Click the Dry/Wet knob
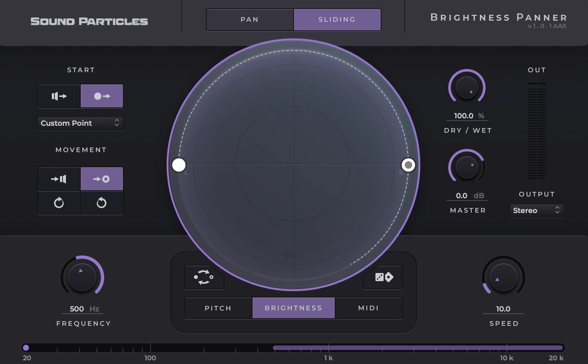588x364 pixels. tap(467, 88)
